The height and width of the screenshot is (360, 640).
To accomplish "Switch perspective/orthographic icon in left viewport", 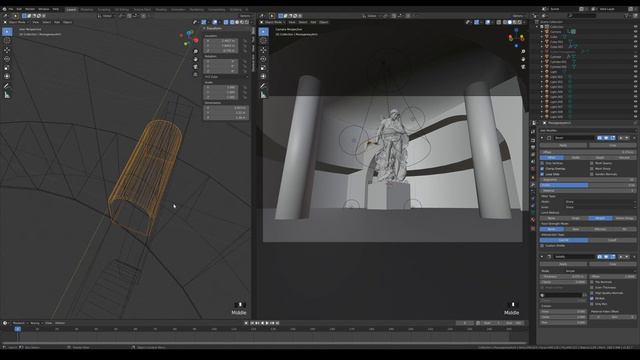I will (196, 75).
